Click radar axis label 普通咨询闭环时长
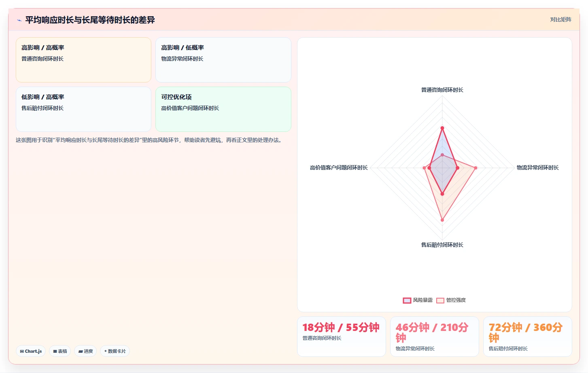 click(x=442, y=90)
